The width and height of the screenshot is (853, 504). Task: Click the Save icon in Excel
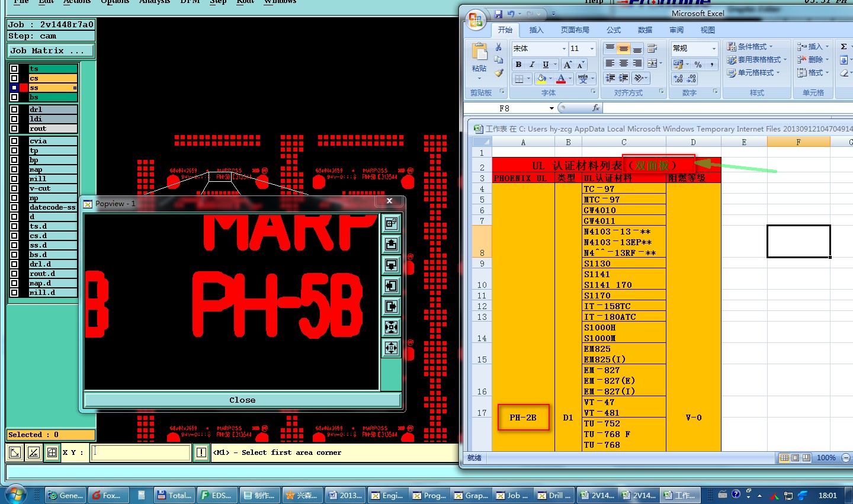(x=498, y=14)
